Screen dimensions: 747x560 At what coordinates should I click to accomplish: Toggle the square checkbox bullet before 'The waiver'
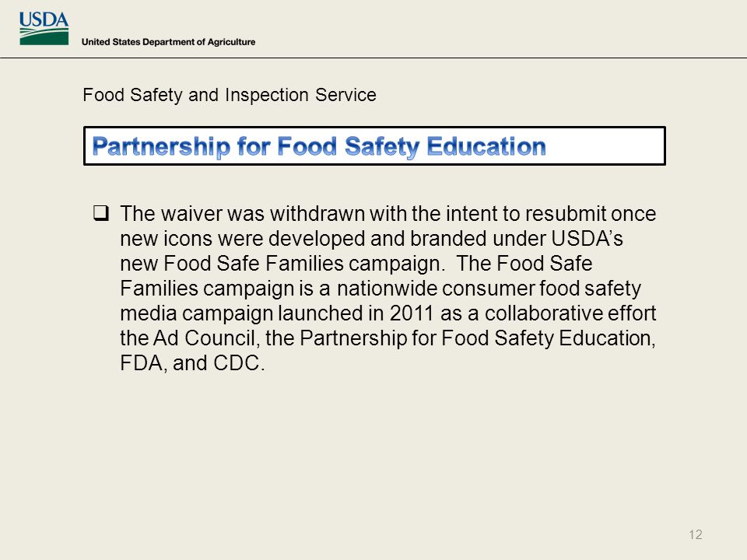pyautogui.click(x=101, y=213)
